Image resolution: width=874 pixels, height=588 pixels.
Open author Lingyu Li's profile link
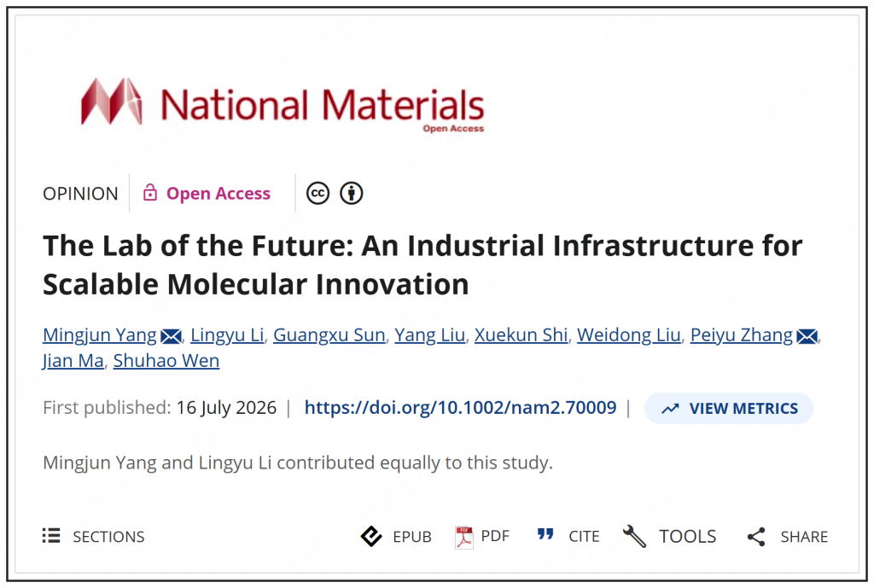227,335
